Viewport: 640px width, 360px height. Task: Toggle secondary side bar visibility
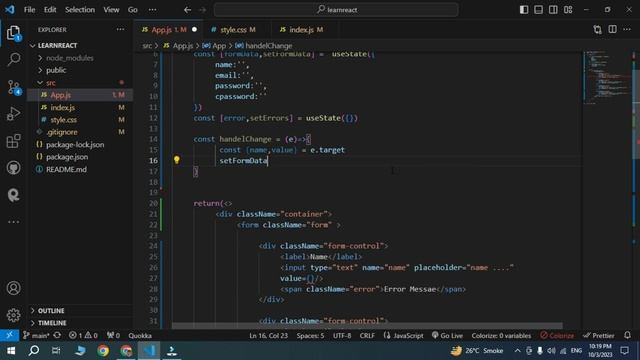553,9
